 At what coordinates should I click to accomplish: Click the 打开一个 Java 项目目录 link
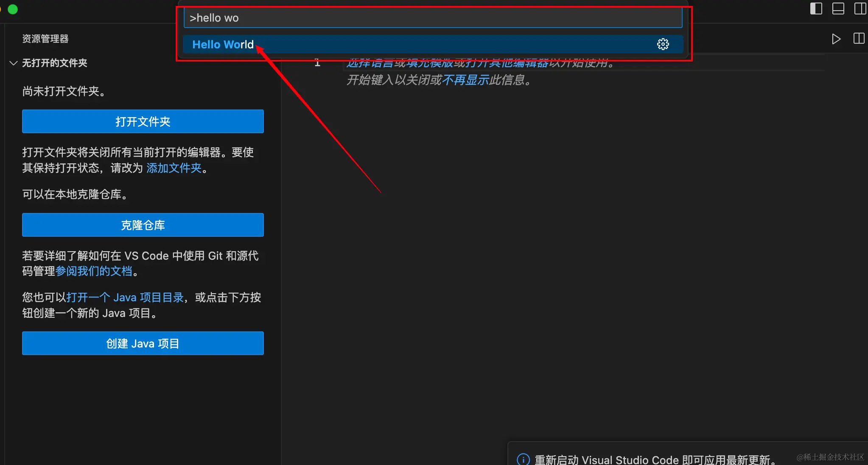pyautogui.click(x=125, y=297)
